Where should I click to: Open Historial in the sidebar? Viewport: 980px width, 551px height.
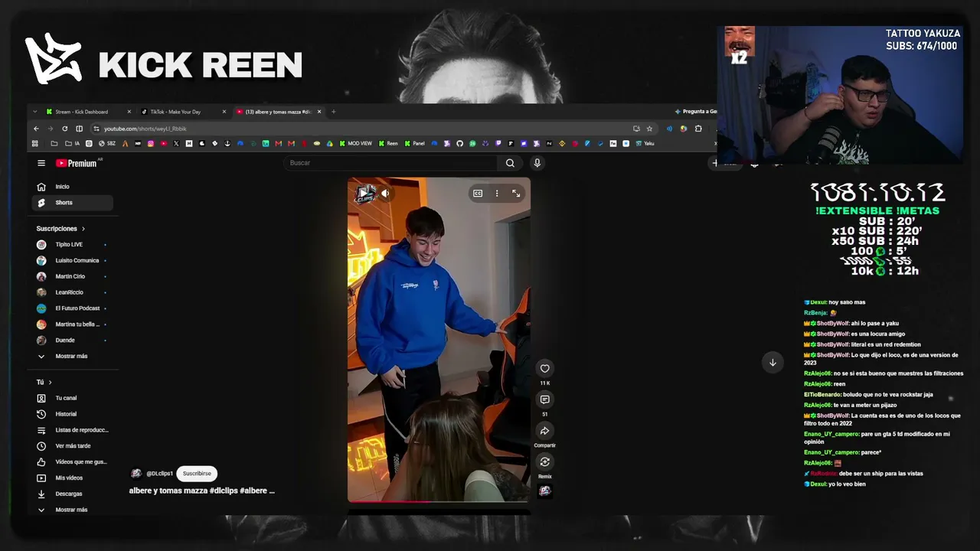(73, 414)
